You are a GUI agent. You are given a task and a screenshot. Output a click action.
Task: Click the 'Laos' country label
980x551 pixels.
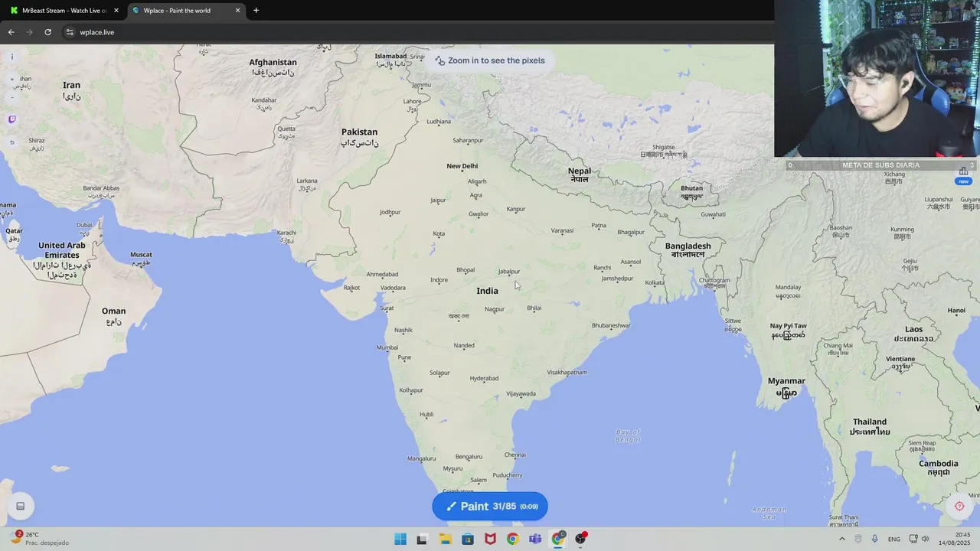914,329
